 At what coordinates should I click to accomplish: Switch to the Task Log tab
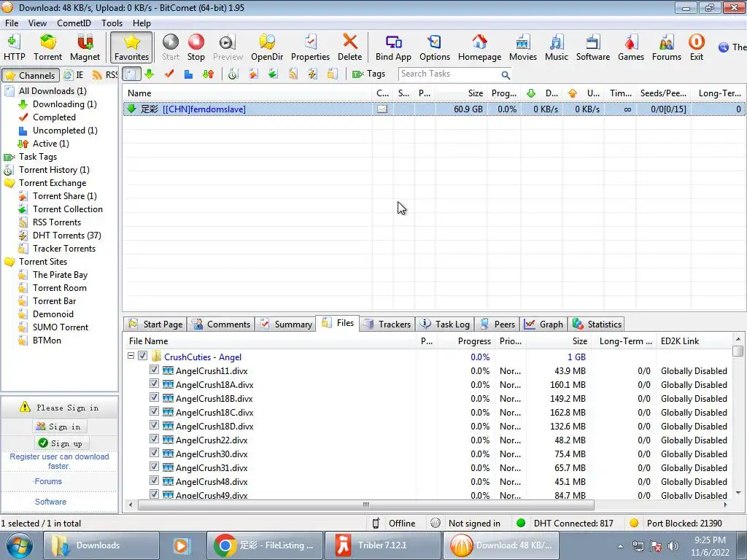[x=445, y=324]
